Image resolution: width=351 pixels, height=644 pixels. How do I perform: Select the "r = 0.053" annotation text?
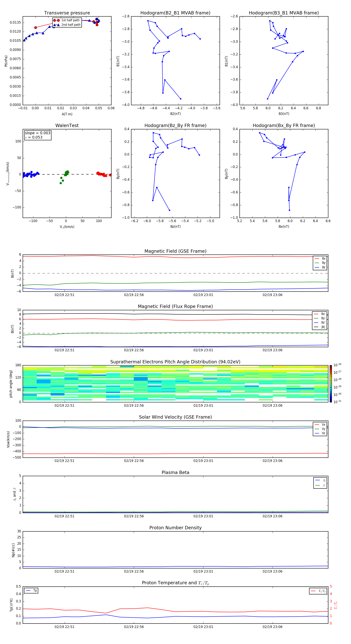34,137
